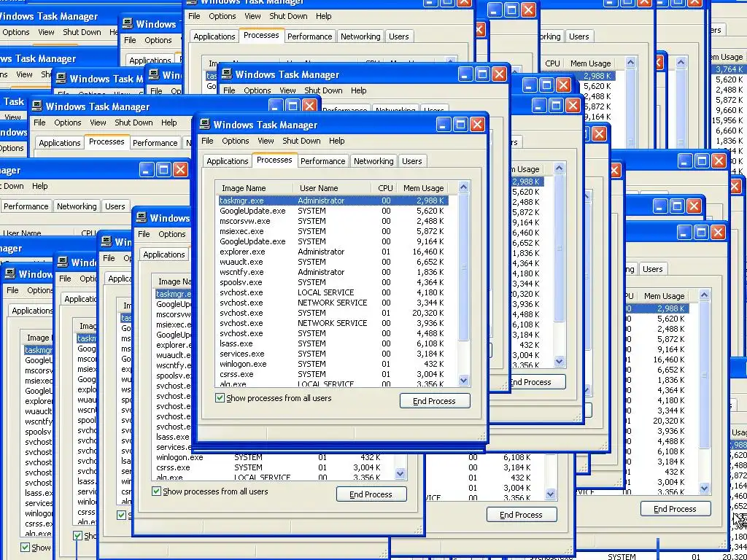Select svchost.exe using 20,320 K in the frontmost window
The image size is (747, 560).
[333, 313]
